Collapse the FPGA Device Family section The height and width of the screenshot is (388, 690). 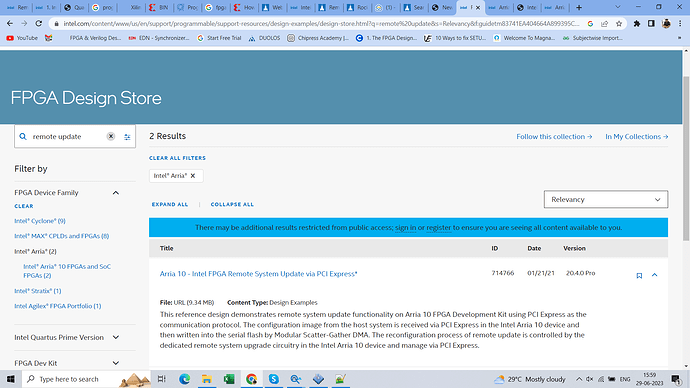(116, 193)
